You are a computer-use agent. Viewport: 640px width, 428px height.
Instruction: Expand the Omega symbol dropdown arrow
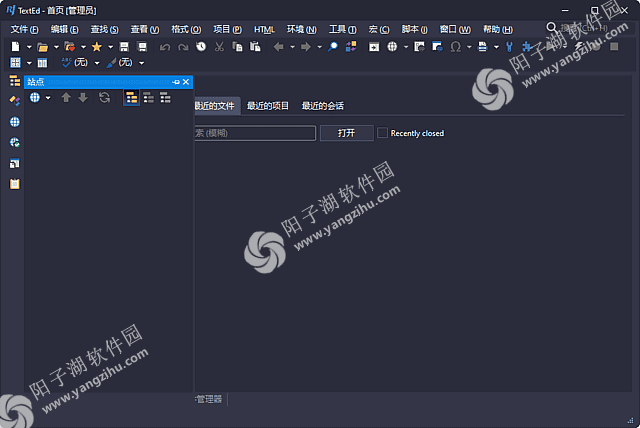(x=469, y=47)
